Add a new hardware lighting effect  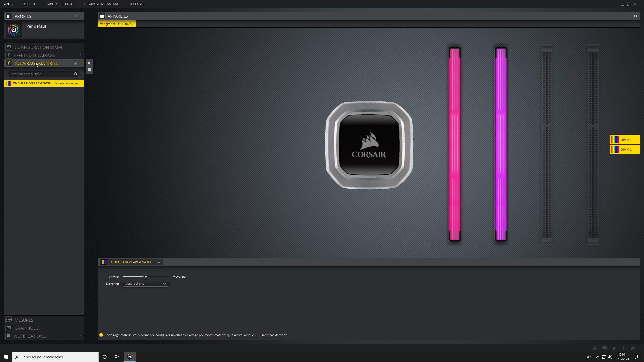(x=75, y=63)
